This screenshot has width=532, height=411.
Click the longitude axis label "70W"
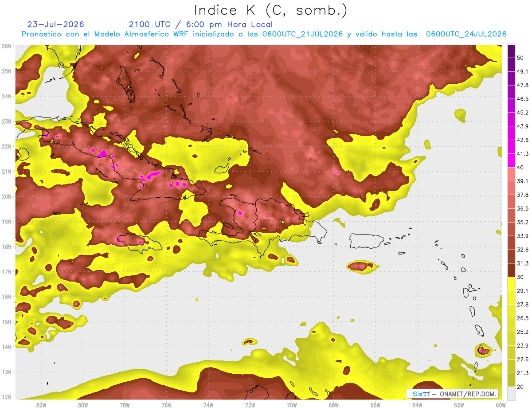click(292, 405)
